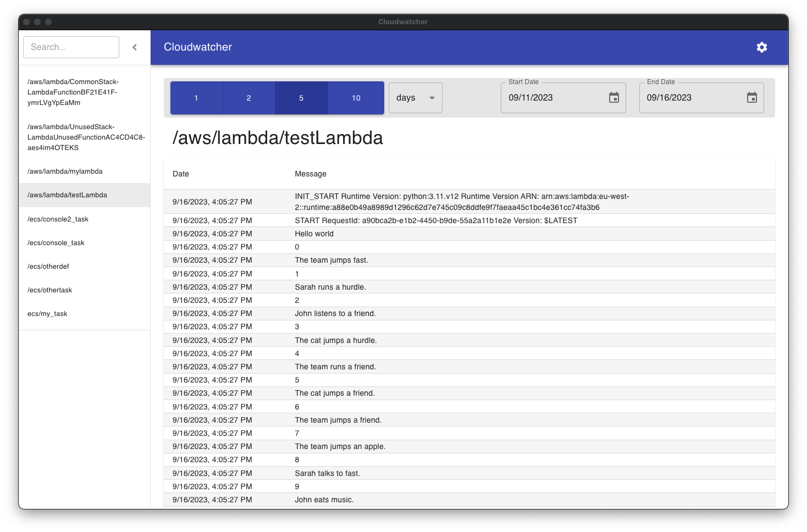The width and height of the screenshot is (807, 532).
Task: Select the 1 time range button
Action: click(x=196, y=98)
